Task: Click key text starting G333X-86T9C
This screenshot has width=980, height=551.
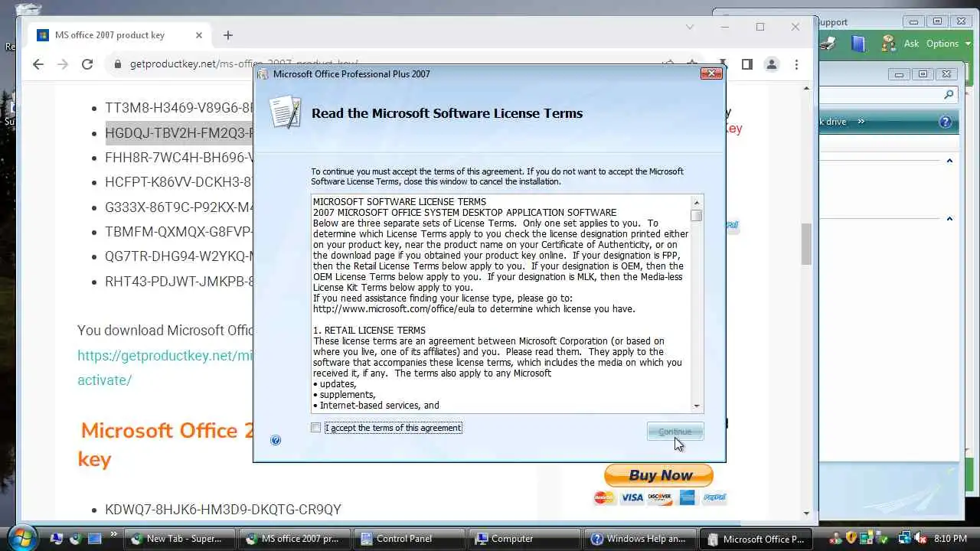Action: (179, 207)
